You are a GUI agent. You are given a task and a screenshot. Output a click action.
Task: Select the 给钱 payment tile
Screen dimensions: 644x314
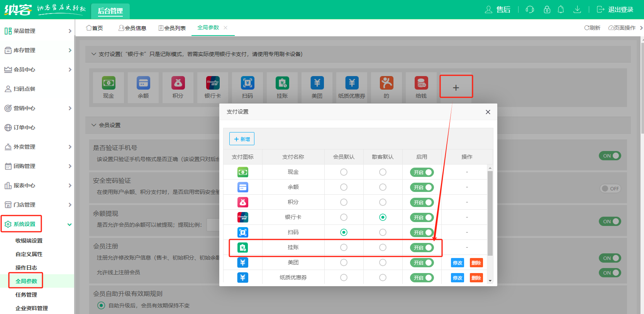[421, 88]
